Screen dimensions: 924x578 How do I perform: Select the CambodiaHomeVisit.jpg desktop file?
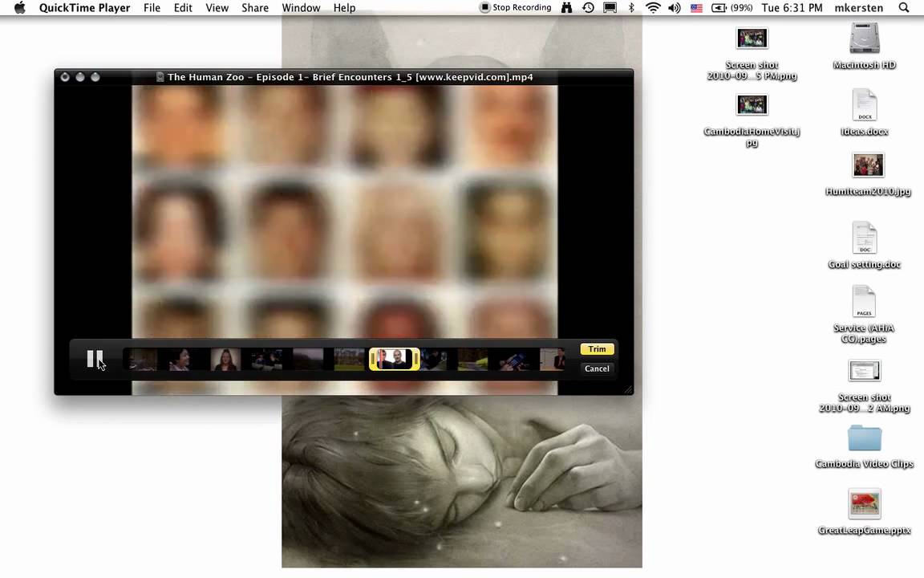752,105
